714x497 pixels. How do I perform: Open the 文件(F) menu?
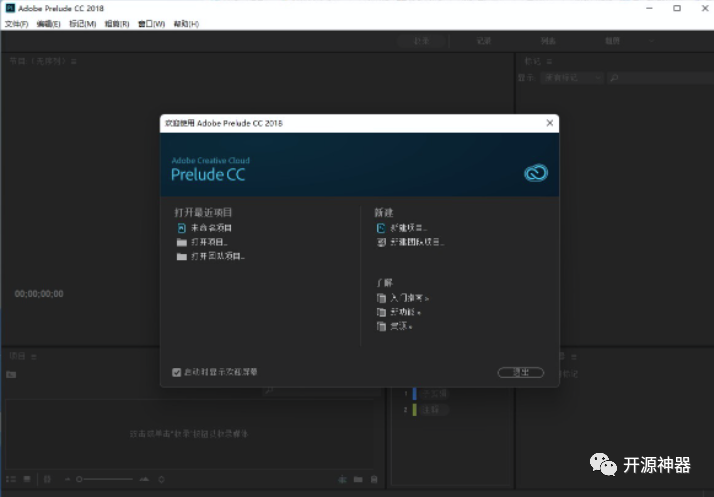click(x=16, y=24)
